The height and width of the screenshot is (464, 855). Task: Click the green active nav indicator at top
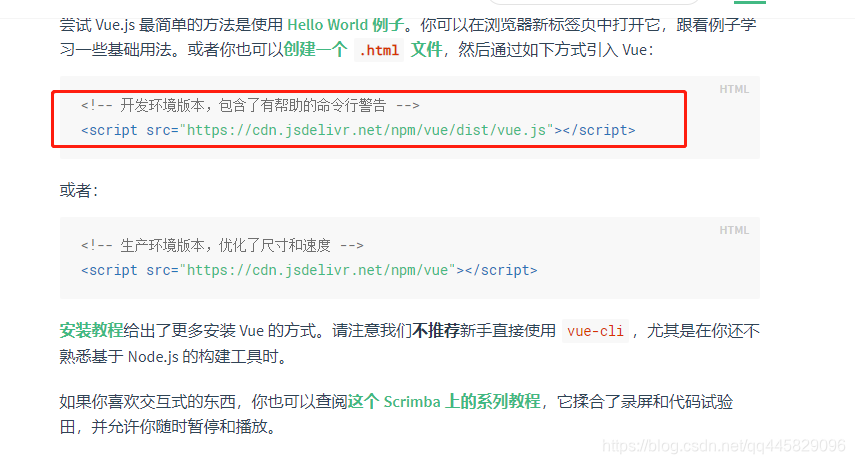pos(750,2)
